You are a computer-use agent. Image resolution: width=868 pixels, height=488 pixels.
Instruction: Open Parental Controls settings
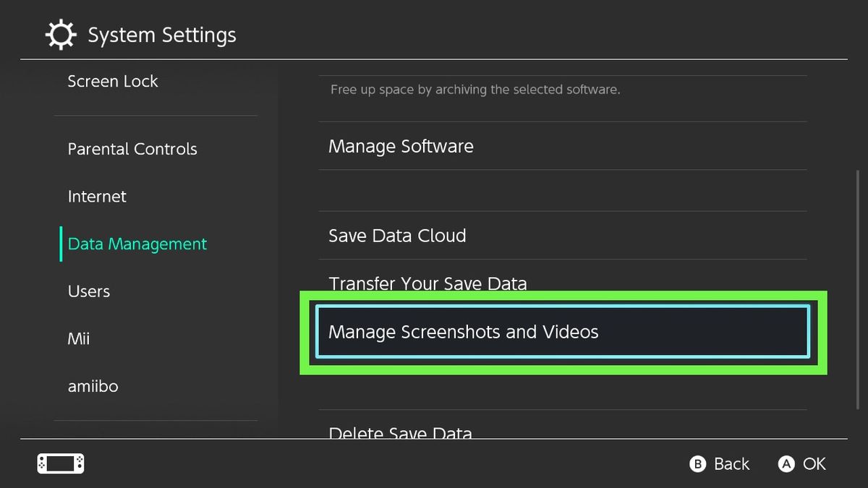coord(132,149)
